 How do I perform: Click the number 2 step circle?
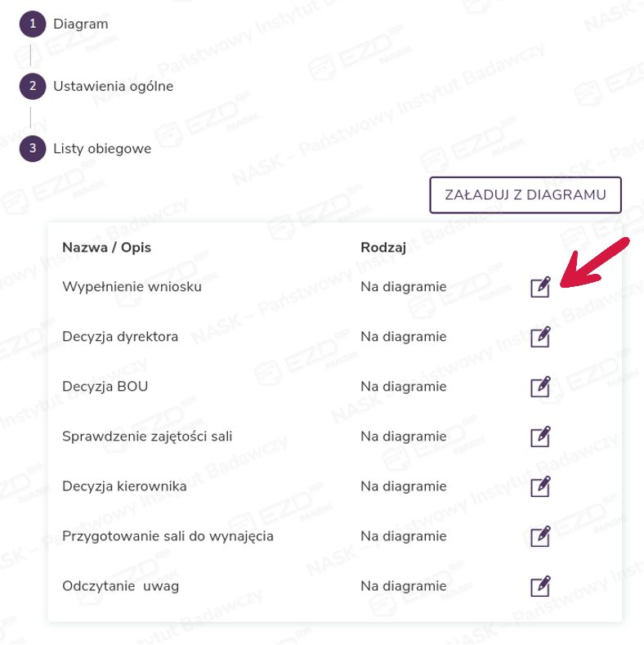point(32,86)
